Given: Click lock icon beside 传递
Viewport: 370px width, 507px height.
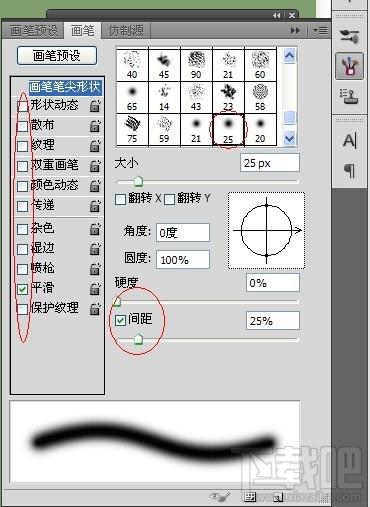Looking at the screenshot, I should pyautogui.click(x=95, y=206).
